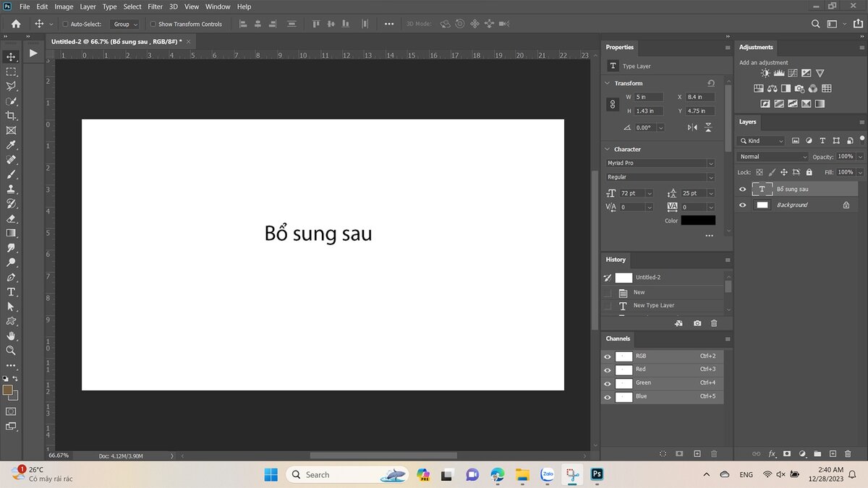Hide the Background layer eye
Viewport: 868px width, 488px height.
coord(742,205)
